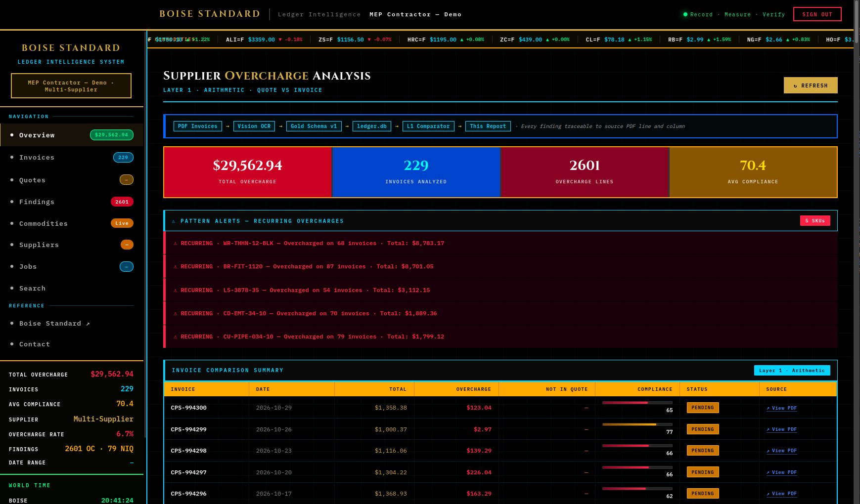The width and height of the screenshot is (860, 504).
Task: Open the Invoices navigation item
Action: pyautogui.click(x=72, y=158)
